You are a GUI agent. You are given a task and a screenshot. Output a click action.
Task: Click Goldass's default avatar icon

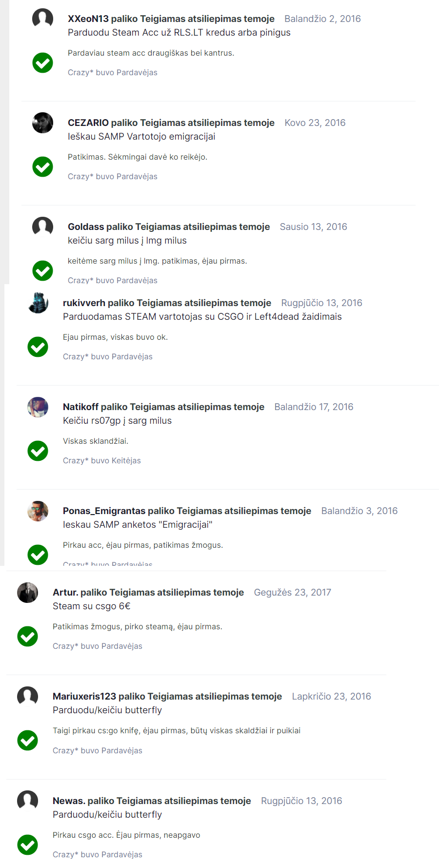coord(42,227)
